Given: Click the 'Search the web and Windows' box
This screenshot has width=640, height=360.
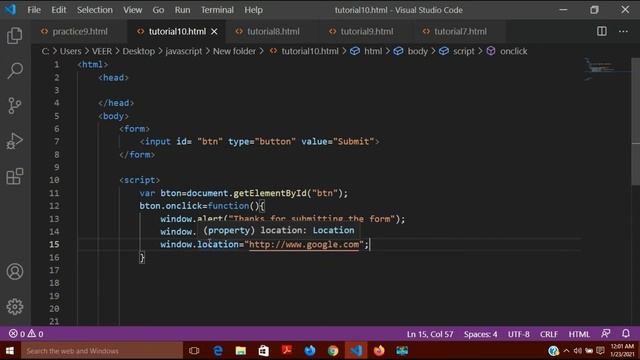Looking at the screenshot, I should (102, 351).
